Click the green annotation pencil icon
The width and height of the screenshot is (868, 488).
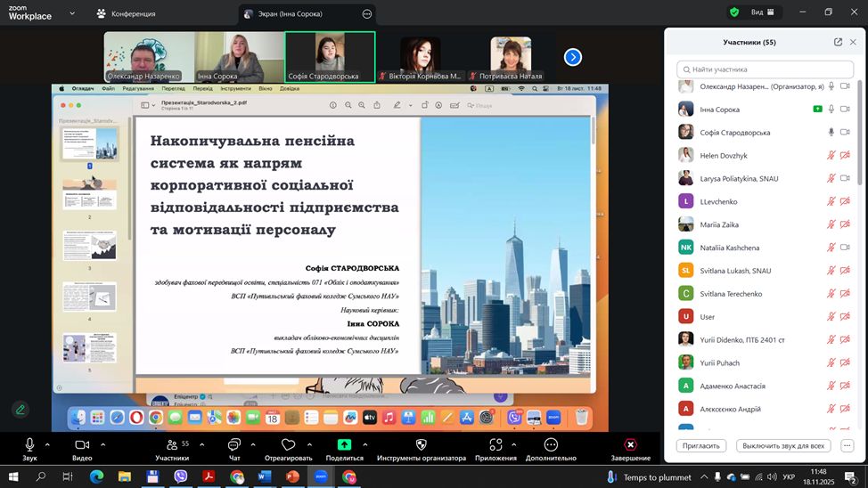pyautogui.click(x=20, y=410)
